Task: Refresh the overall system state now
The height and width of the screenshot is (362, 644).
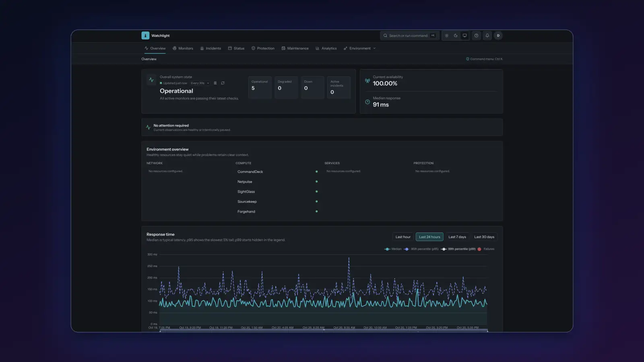Action: [223, 83]
